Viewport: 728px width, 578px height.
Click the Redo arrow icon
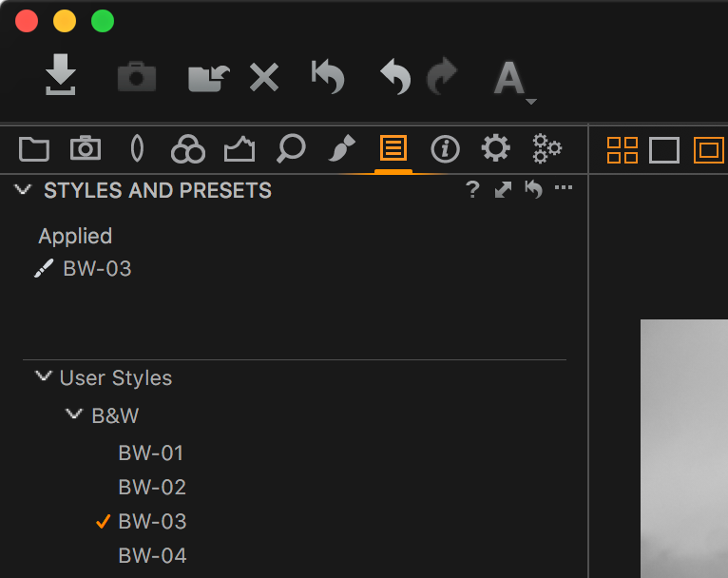click(x=442, y=76)
